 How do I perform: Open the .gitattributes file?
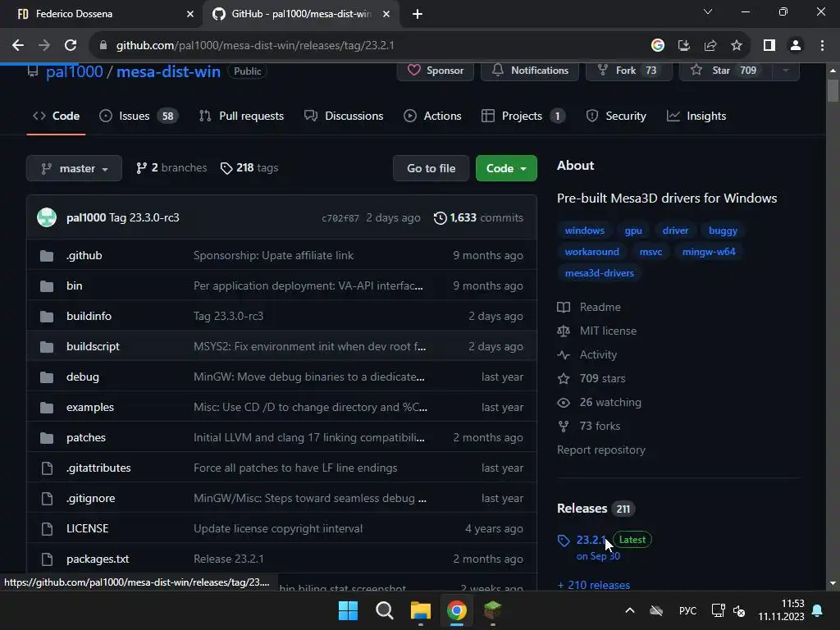[x=98, y=468]
